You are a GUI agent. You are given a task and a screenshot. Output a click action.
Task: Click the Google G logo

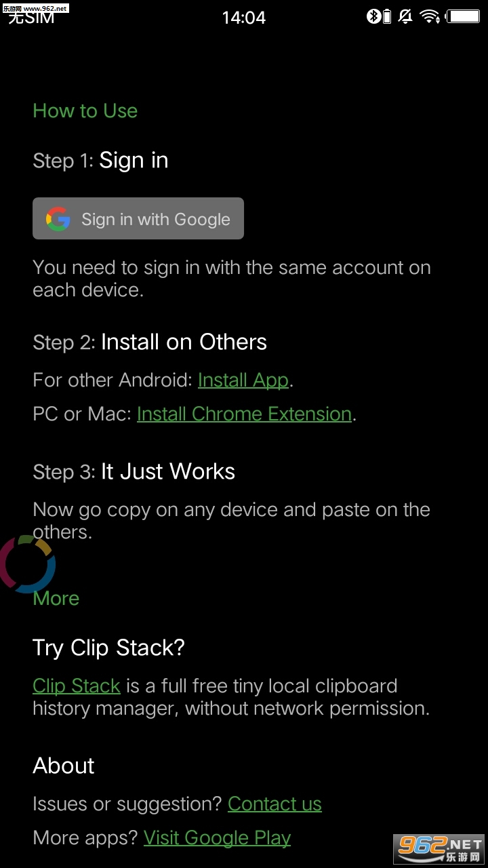(58, 219)
